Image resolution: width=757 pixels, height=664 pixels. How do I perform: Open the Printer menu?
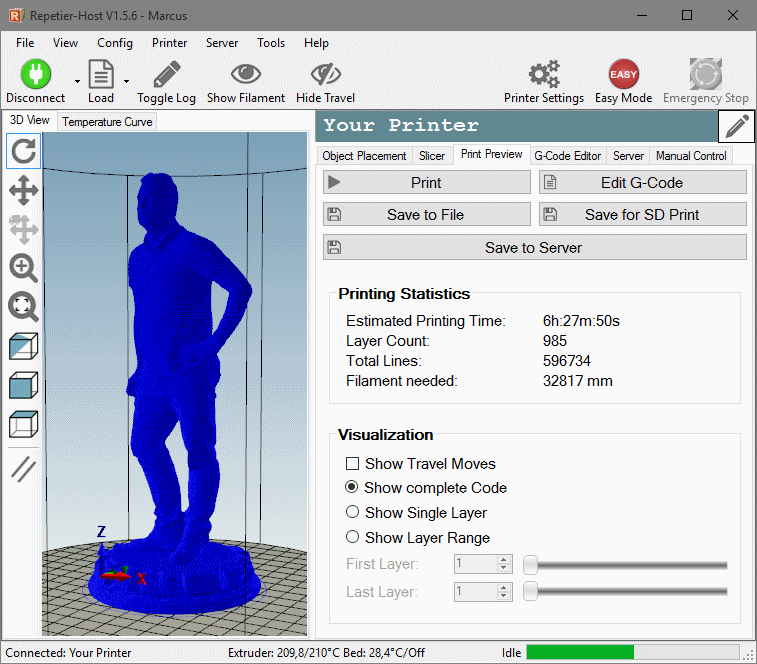point(169,43)
